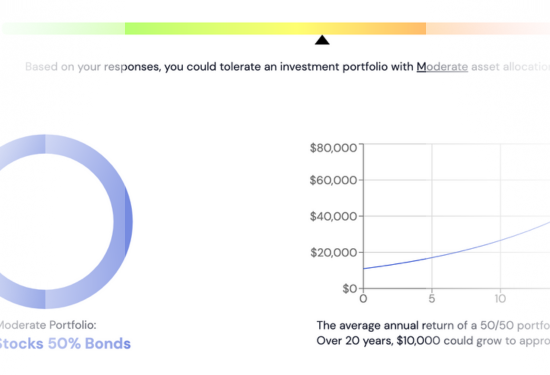Click the $60,000 axis label
This screenshot has width=550, height=375.
point(333,180)
